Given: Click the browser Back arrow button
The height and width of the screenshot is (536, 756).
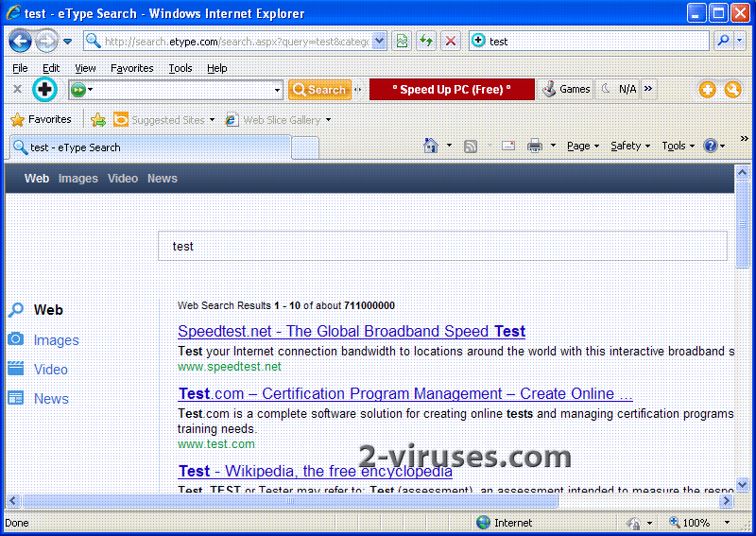Looking at the screenshot, I should pos(20,41).
